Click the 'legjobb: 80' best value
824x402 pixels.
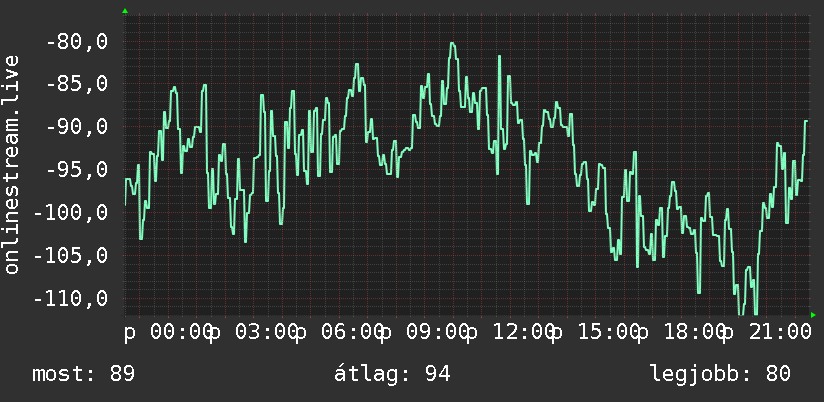pos(720,374)
